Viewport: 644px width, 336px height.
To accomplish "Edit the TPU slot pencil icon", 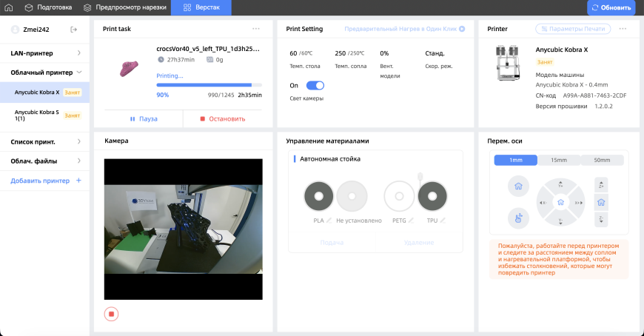I will tap(443, 221).
